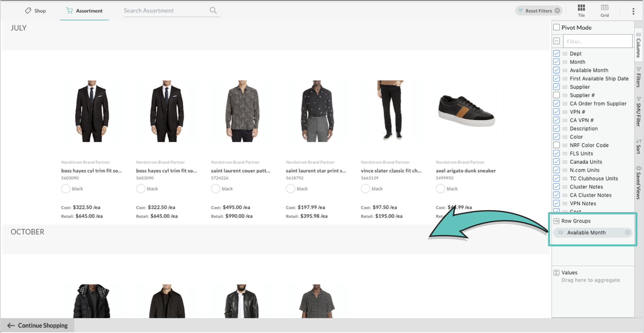Check the Supplier # column checkbox
644x333 pixels.
[556, 95]
